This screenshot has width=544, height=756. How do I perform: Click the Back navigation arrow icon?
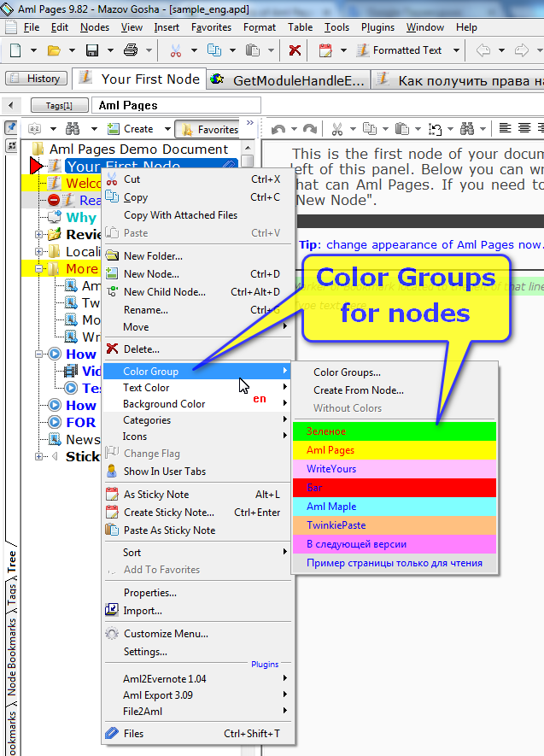(483, 50)
